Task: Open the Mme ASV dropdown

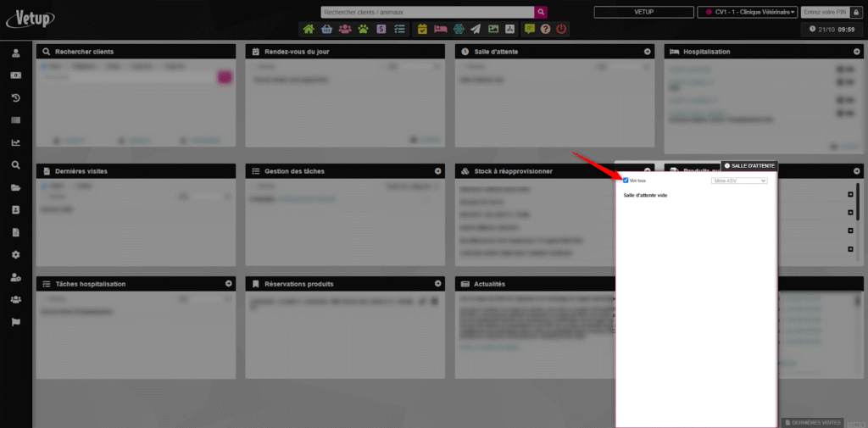Action: 739,181
